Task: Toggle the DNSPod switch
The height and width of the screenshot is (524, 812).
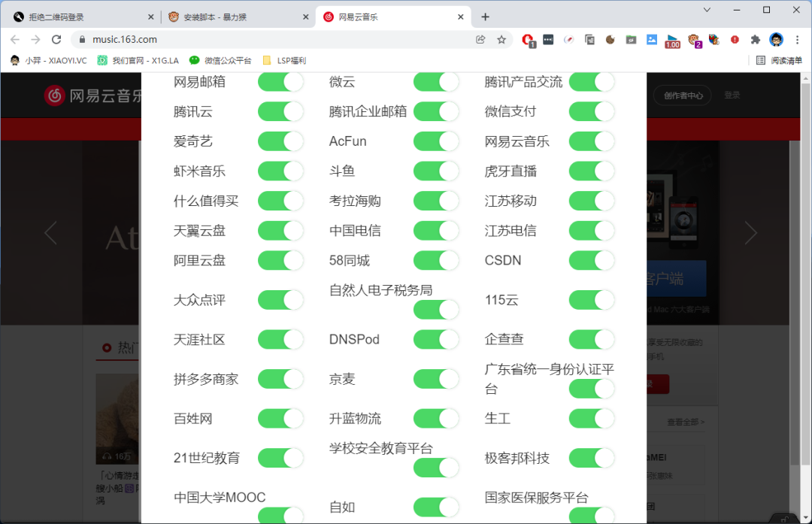Action: (436, 340)
